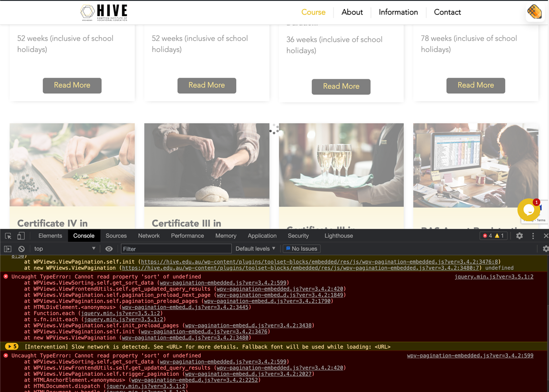Open the top JavaScript context dropdown
549x392 pixels.
point(64,249)
